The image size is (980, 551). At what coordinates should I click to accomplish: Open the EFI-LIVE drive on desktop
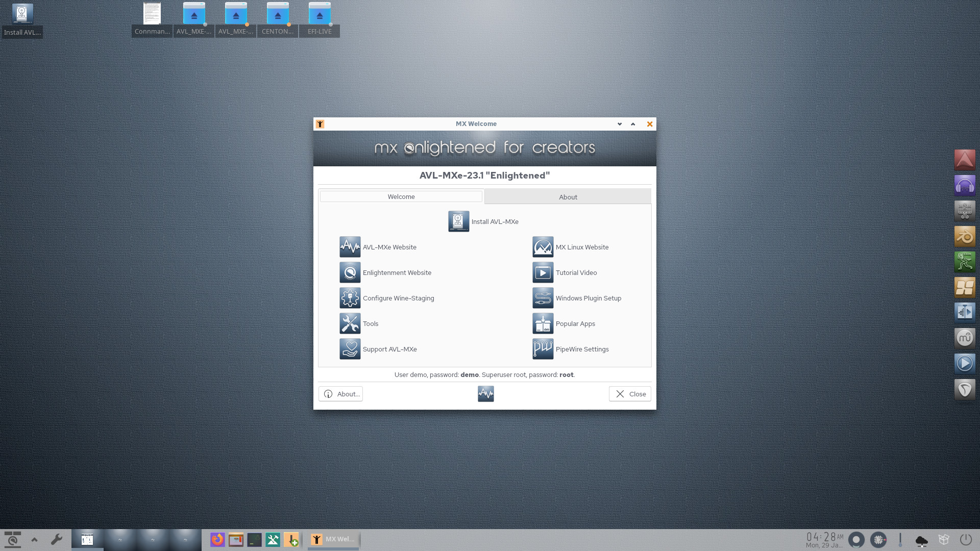pyautogui.click(x=320, y=19)
